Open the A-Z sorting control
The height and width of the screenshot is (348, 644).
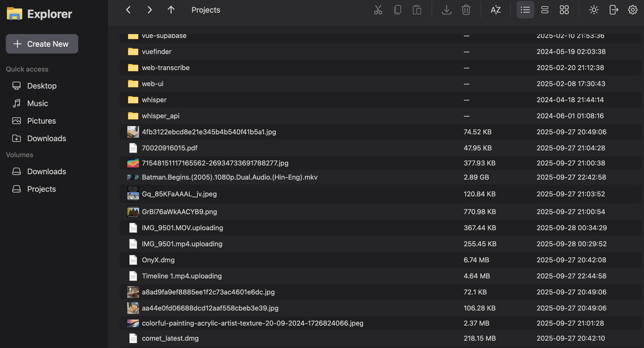pyautogui.click(x=495, y=10)
